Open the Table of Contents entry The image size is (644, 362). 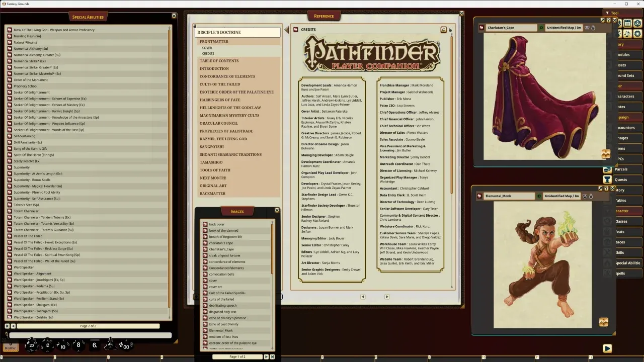click(219, 61)
